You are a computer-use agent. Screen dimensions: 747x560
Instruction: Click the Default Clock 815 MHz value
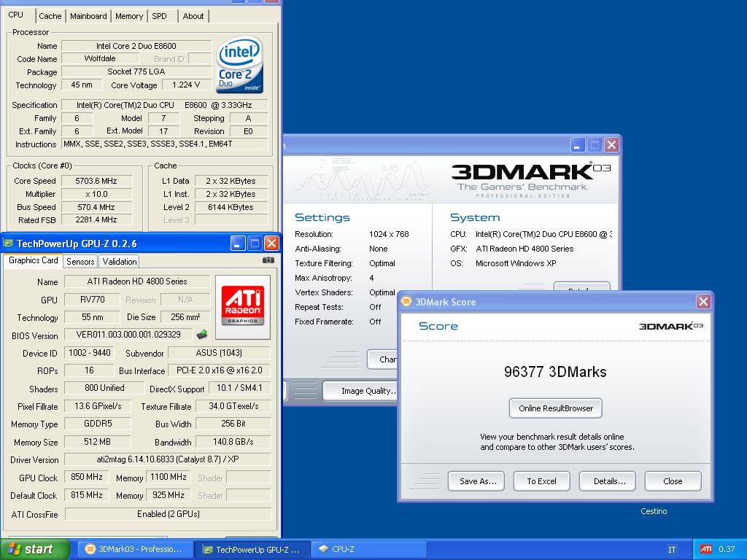(87, 495)
